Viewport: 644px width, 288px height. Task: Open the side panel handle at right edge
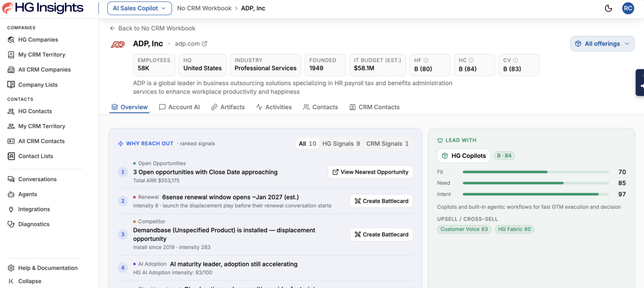tap(640, 83)
